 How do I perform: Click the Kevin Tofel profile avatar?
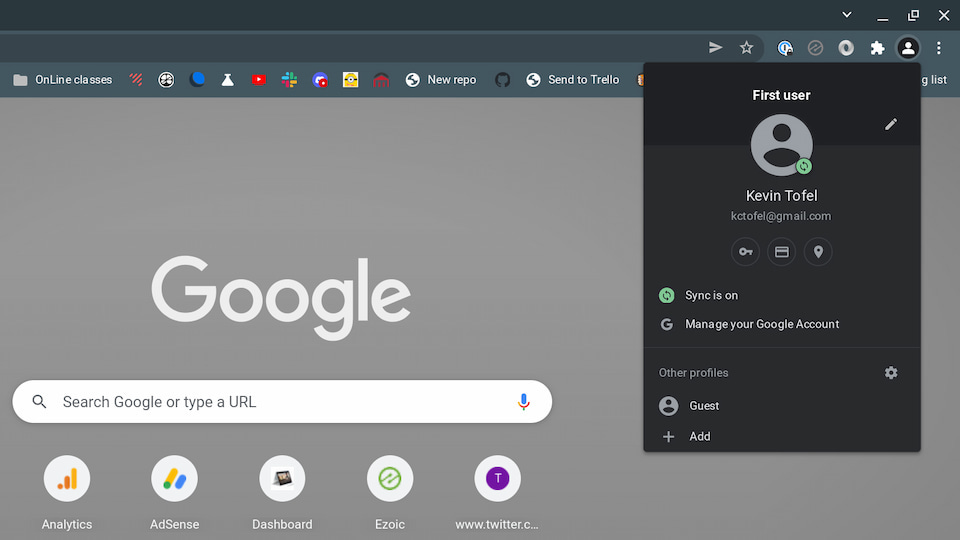(781, 145)
